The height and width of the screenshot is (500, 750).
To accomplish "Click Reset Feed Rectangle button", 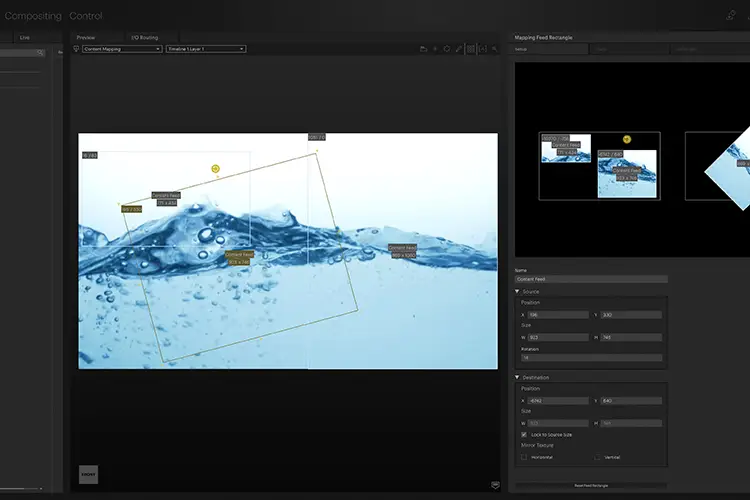I will point(591,485).
